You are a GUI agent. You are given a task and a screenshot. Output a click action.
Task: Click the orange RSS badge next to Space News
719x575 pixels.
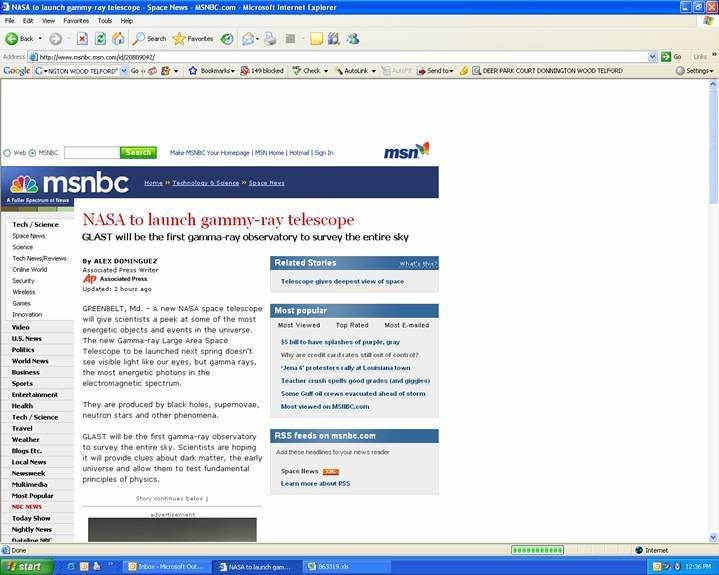point(331,472)
